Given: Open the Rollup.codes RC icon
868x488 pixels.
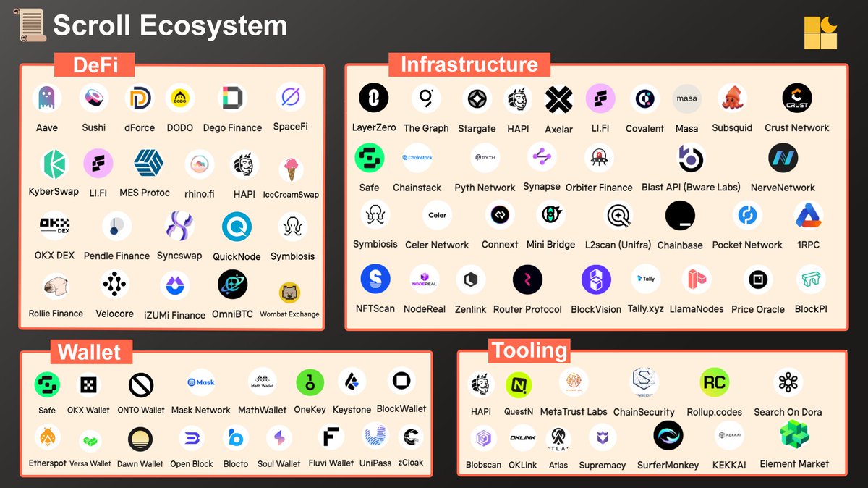Looking at the screenshot, I should pyautogui.click(x=714, y=382).
